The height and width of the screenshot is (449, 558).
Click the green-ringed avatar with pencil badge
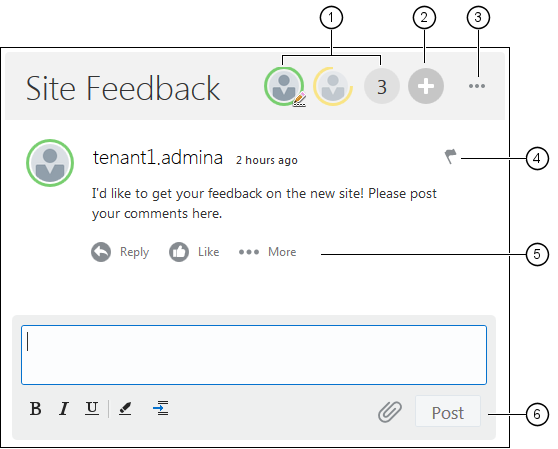[x=284, y=86]
